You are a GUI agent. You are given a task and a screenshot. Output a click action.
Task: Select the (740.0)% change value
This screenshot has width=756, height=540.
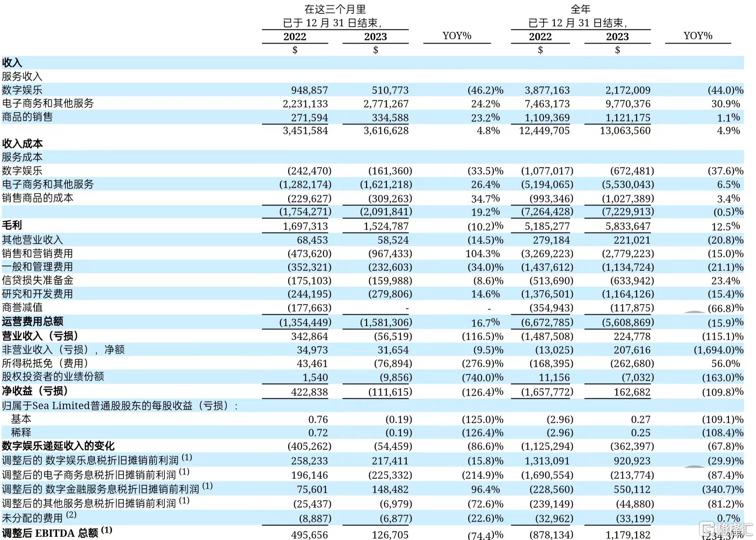[x=482, y=377]
